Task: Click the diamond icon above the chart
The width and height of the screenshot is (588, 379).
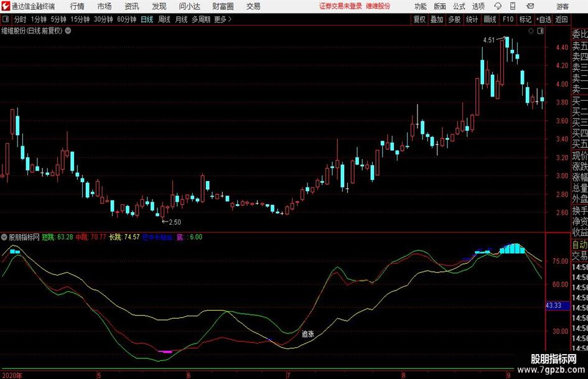Action: (531, 31)
